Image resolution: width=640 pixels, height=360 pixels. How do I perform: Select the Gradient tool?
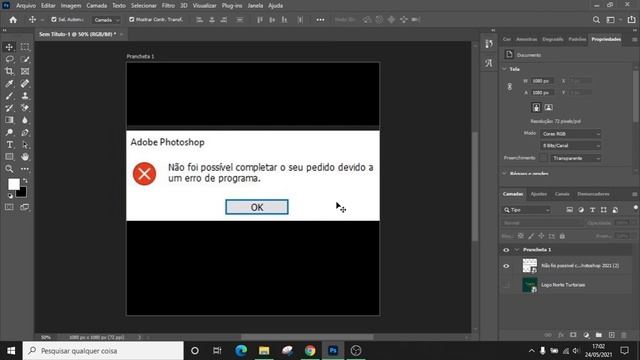[9, 120]
